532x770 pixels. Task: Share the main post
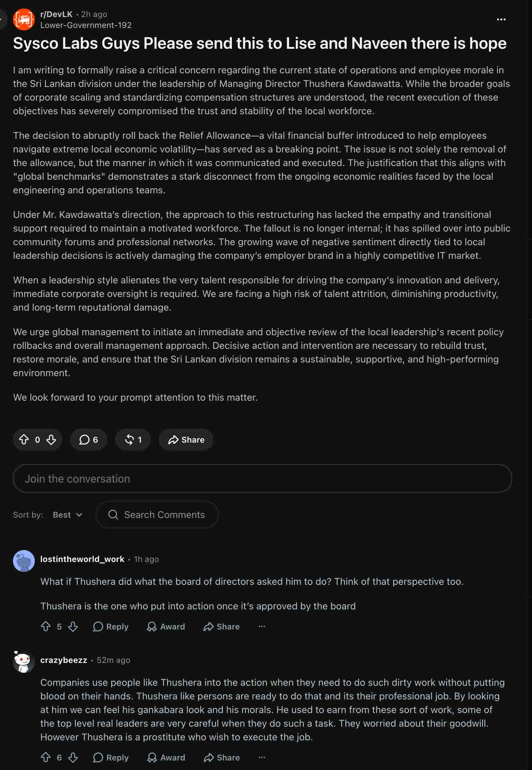point(186,440)
